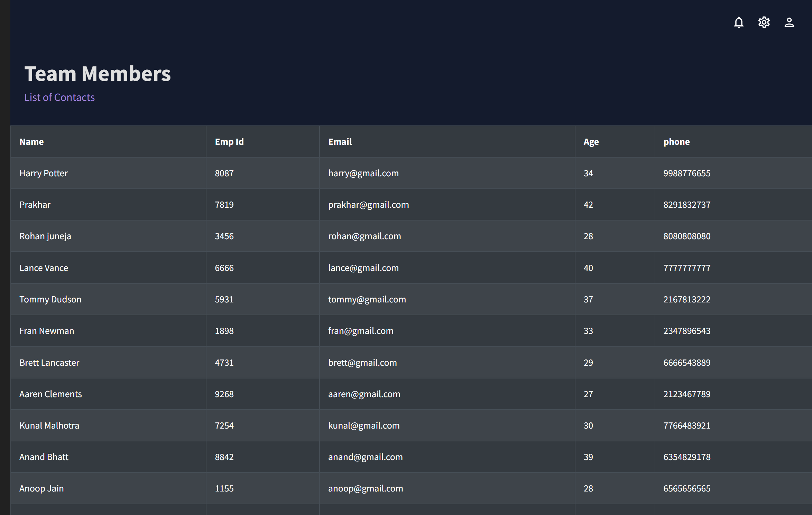Screen dimensions: 812x515
Task: Click the Name column header
Action: (31, 142)
